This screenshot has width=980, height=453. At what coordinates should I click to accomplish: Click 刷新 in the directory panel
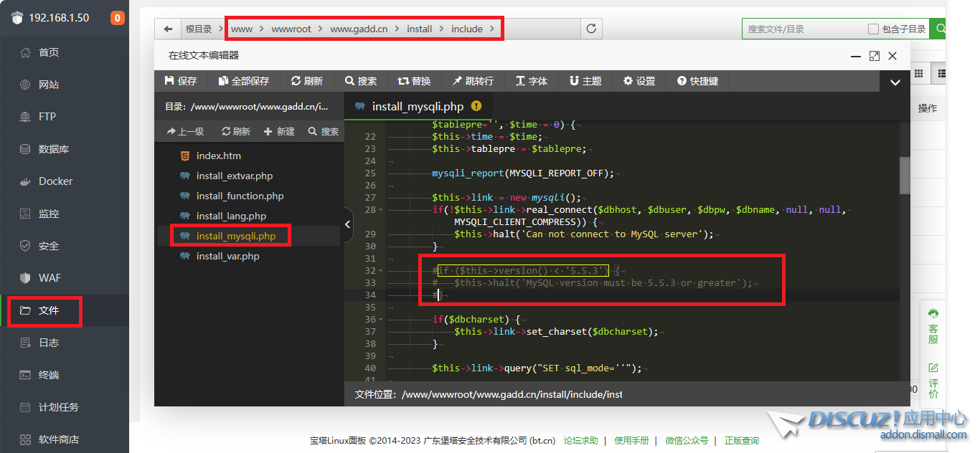tap(236, 131)
